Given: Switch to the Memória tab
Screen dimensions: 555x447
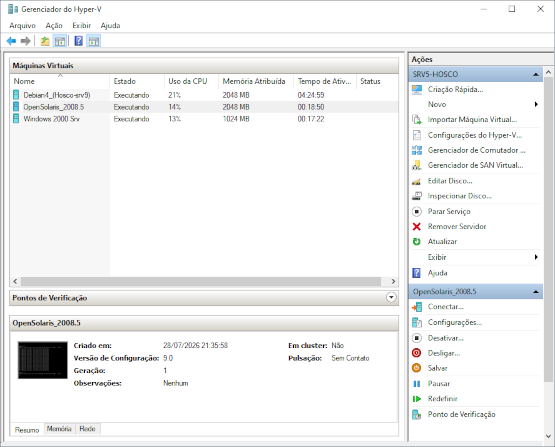Looking at the screenshot, I should [x=59, y=429].
